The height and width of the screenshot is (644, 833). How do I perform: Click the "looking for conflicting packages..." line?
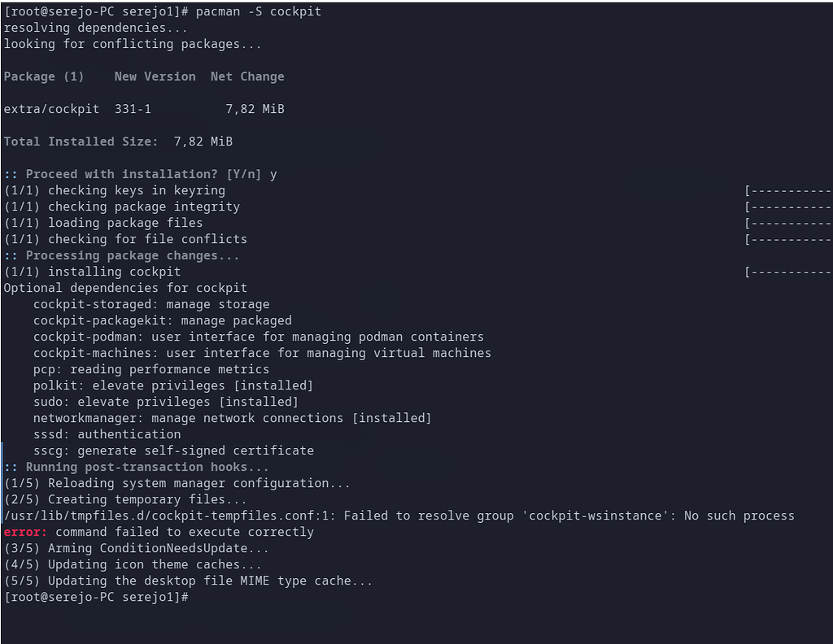[x=133, y=44]
